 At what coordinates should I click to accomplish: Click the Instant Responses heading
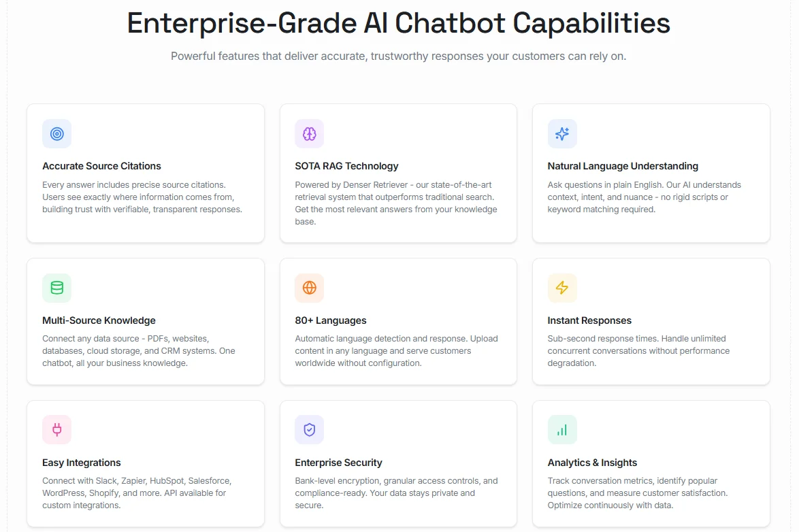pyautogui.click(x=589, y=320)
